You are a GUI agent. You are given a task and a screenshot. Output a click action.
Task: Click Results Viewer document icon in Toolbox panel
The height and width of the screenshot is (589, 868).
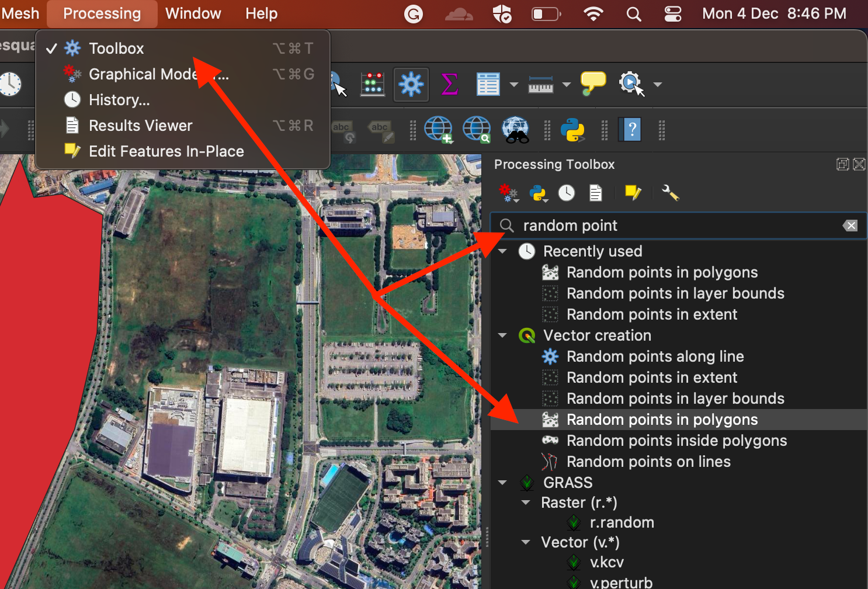[596, 193]
